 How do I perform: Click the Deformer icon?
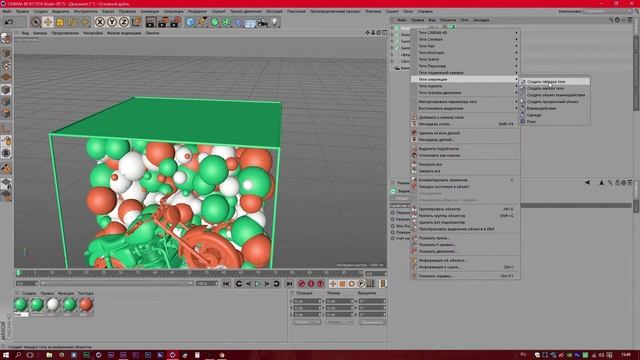pyautogui.click(x=238, y=22)
